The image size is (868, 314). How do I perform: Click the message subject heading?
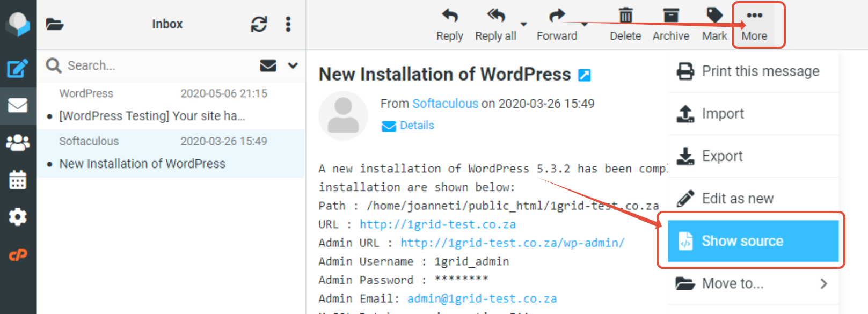click(x=444, y=74)
